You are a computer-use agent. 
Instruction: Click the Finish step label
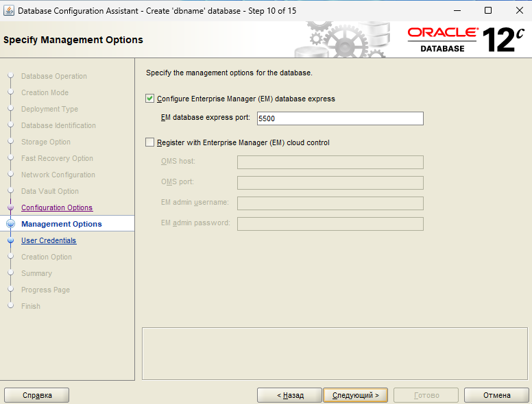(x=31, y=306)
